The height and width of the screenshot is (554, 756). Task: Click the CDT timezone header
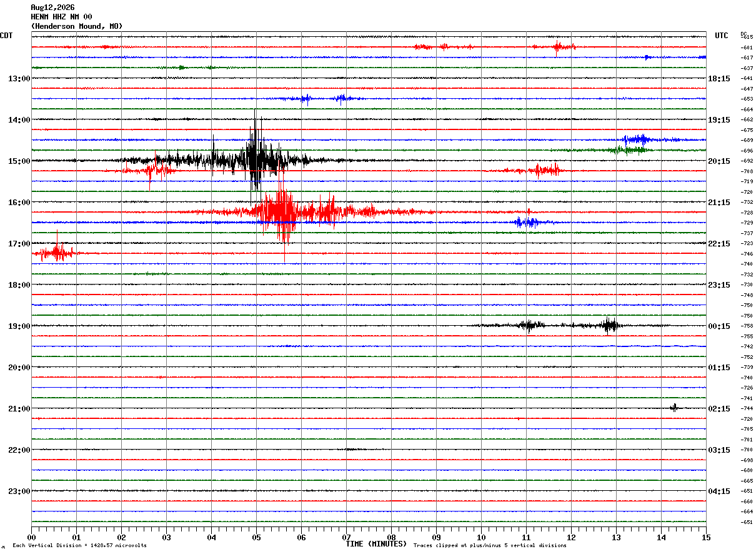click(x=6, y=36)
